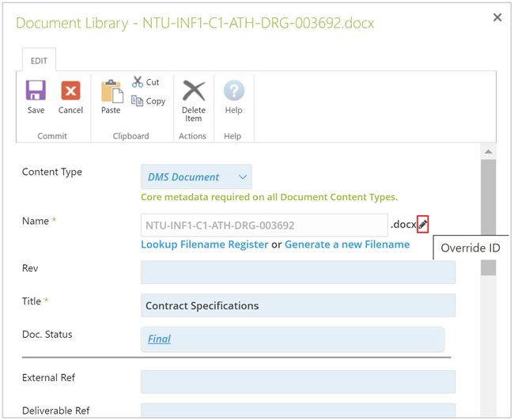Click the Title field containing Contract Specifications
Viewport: 514px width, 420px height.
(x=298, y=305)
